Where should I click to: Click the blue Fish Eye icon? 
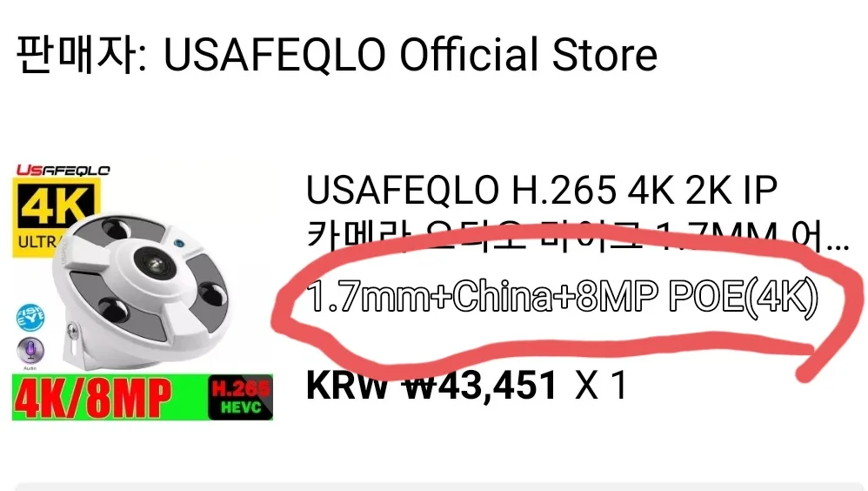pyautogui.click(x=30, y=318)
